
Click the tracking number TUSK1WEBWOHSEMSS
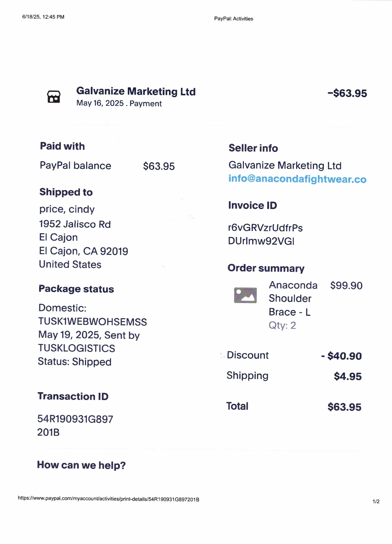point(93,322)
